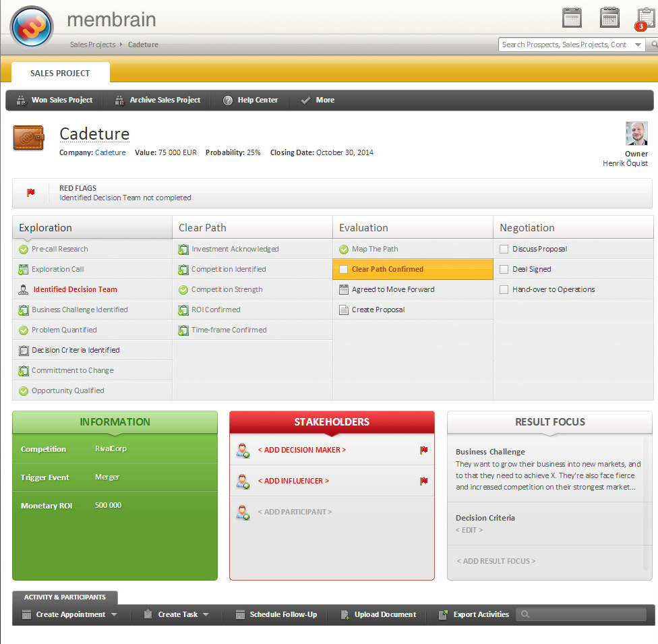The image size is (658, 644).
Task: Expand the Create Appointment dropdown arrow
Action: point(114,614)
